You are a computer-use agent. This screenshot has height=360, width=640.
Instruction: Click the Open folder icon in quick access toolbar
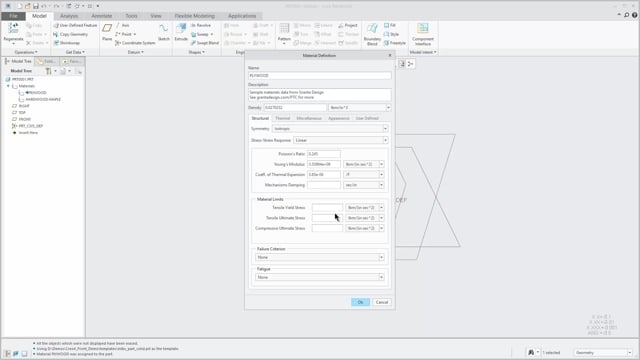pos(27,6)
